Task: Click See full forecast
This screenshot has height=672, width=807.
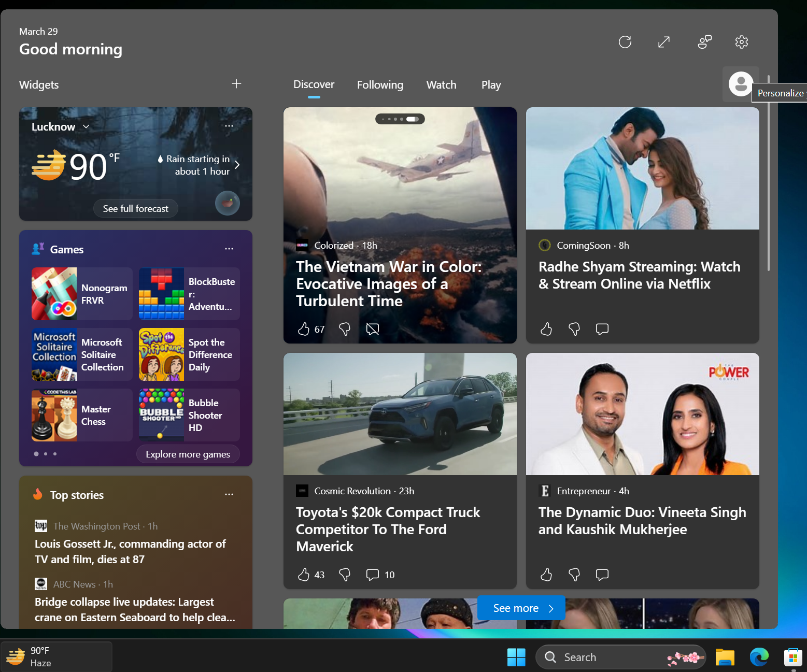Action: (135, 208)
